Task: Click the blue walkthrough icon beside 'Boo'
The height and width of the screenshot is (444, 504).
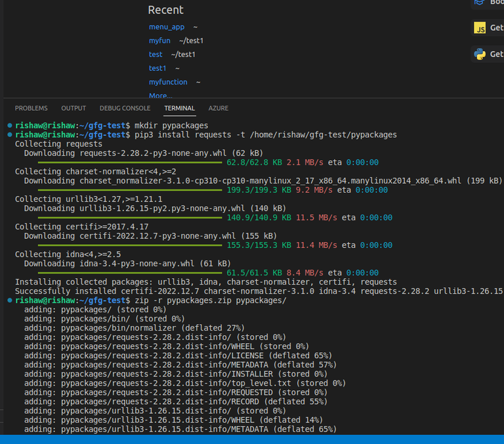Action: tap(480, 3)
